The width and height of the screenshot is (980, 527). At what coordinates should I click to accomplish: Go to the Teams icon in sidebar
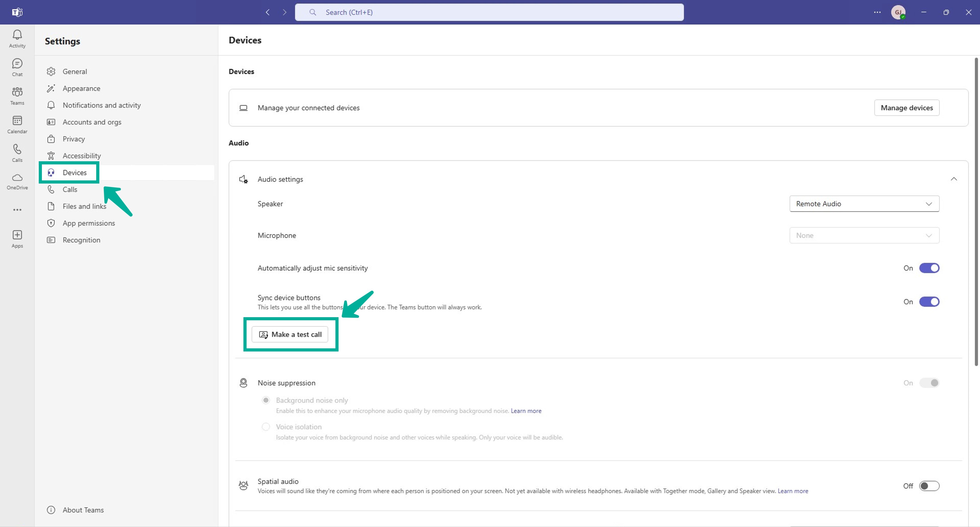(x=17, y=96)
